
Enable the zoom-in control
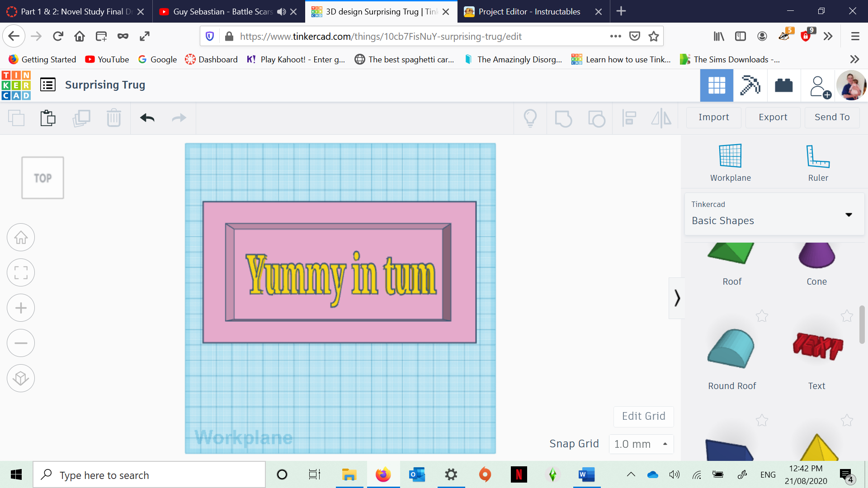coord(20,308)
